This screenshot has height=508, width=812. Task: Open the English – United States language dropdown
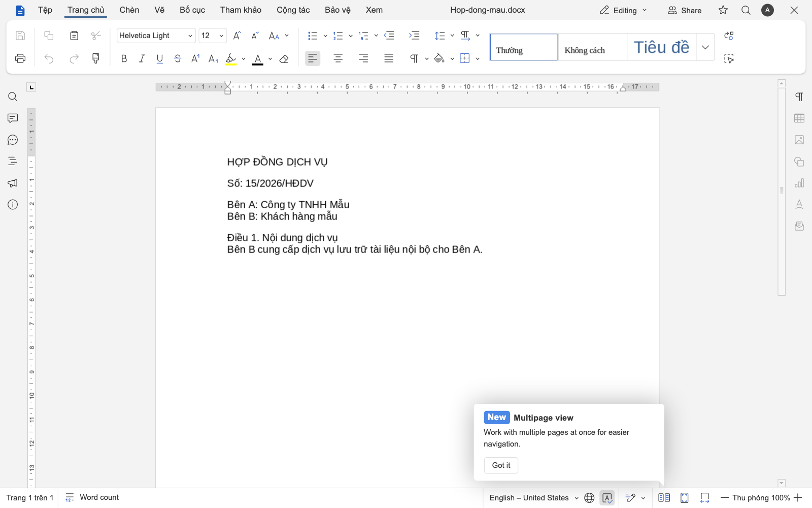point(534,498)
